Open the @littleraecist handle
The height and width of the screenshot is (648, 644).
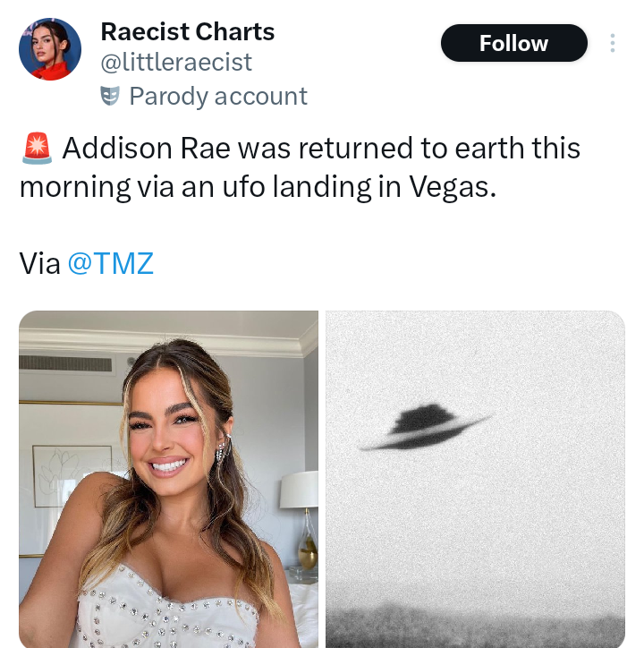click(x=176, y=63)
